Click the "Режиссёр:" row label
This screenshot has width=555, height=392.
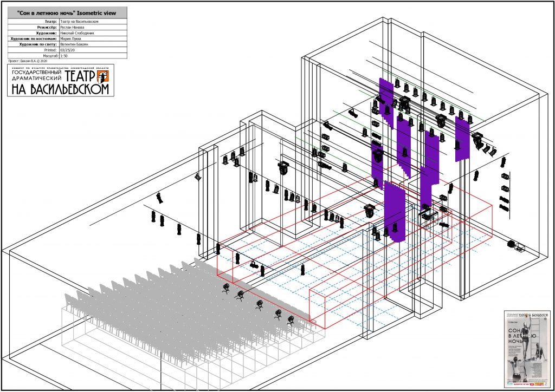click(x=48, y=27)
